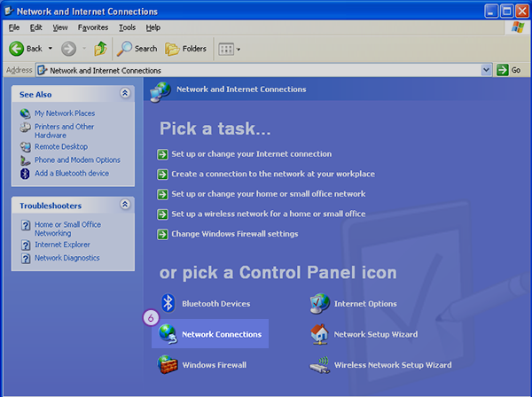Click arrow icon for home or small office network

[x=163, y=194]
